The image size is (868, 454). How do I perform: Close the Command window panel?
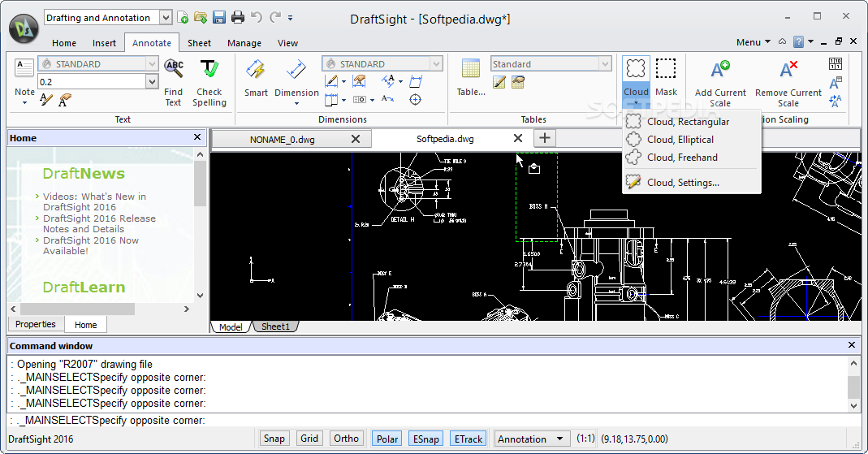click(x=852, y=345)
